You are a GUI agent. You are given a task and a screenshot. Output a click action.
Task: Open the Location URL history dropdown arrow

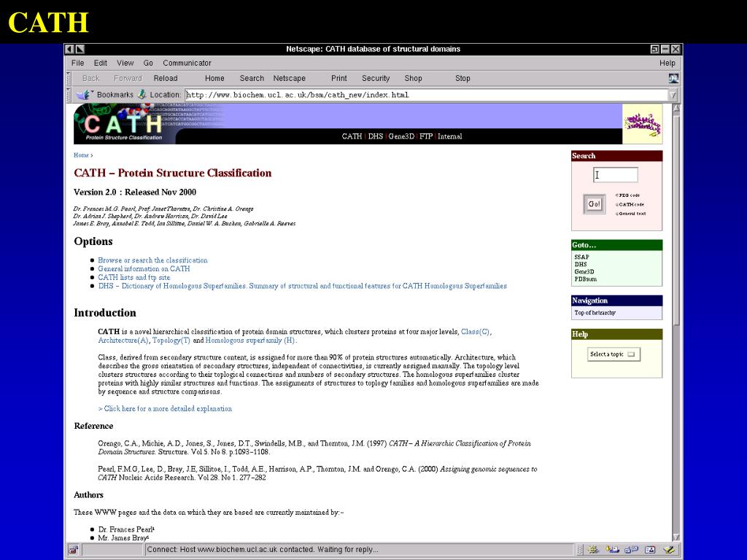pyautogui.click(x=673, y=96)
